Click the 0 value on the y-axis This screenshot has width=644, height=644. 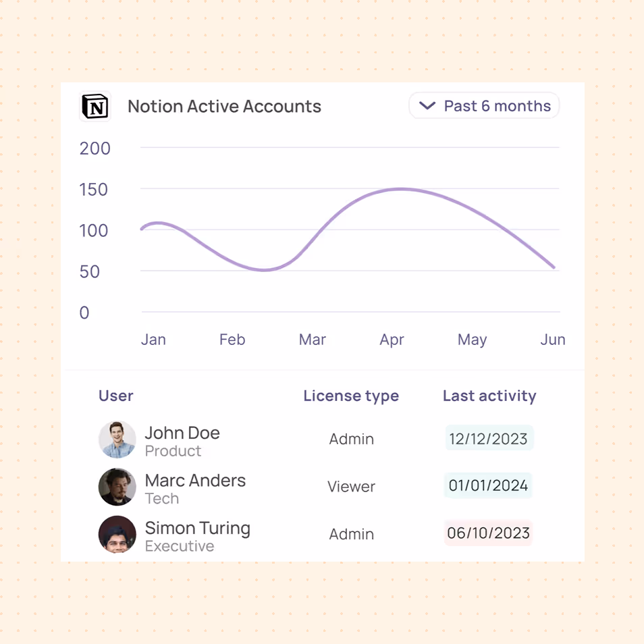84,313
